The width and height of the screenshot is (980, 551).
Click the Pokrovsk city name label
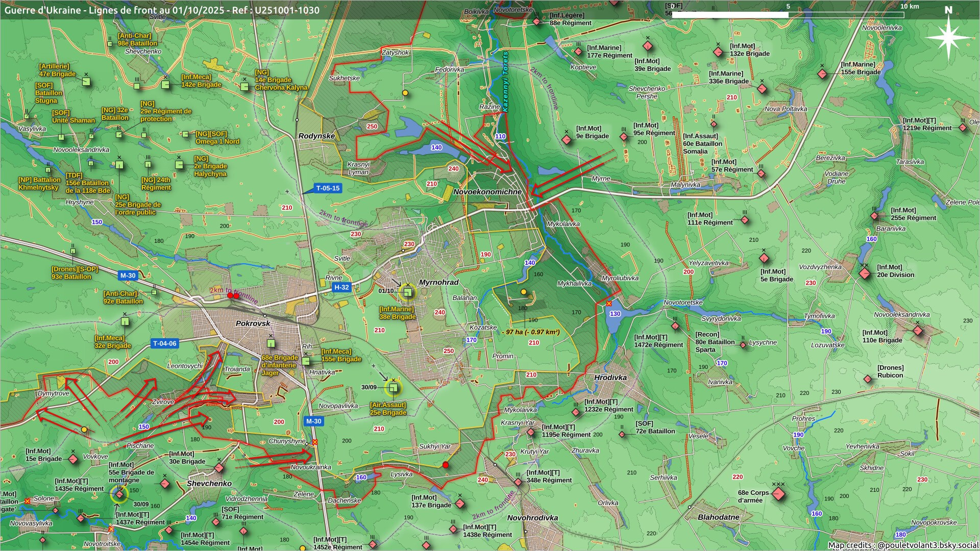[253, 323]
